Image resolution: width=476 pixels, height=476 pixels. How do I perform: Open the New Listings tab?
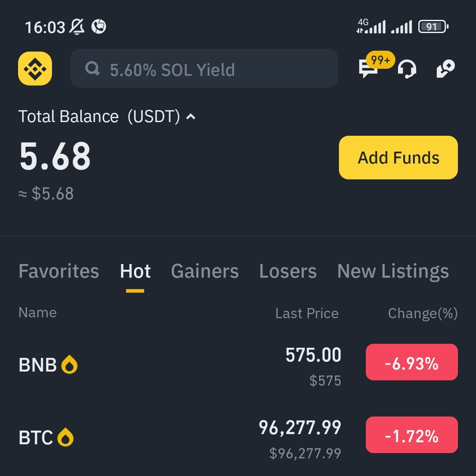pyautogui.click(x=393, y=271)
